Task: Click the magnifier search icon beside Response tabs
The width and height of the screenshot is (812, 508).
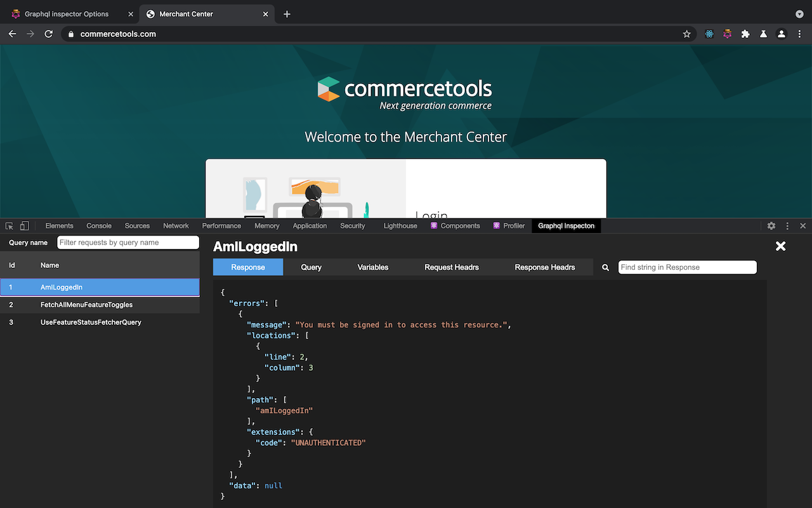Action: [605, 267]
